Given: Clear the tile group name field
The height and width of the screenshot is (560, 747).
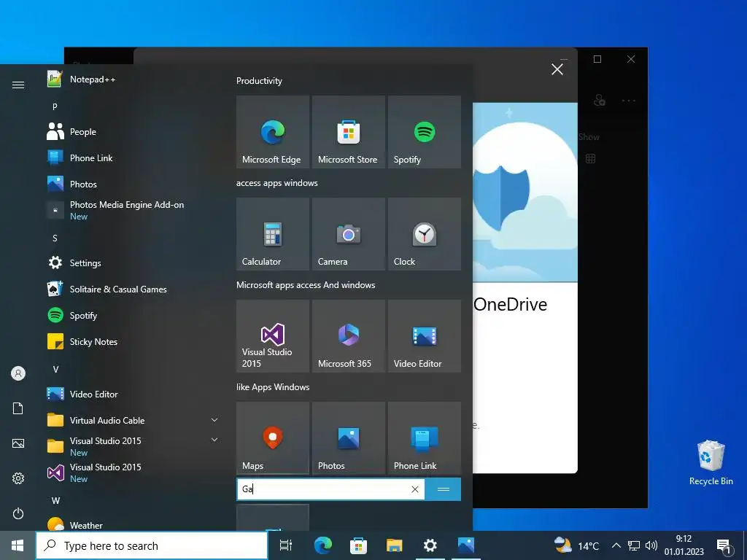Looking at the screenshot, I should (x=415, y=489).
